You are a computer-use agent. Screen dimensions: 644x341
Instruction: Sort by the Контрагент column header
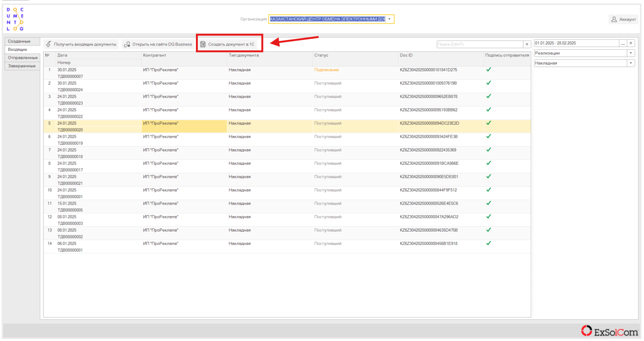184,55
